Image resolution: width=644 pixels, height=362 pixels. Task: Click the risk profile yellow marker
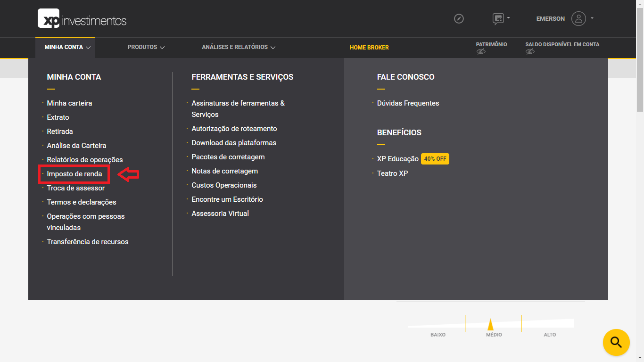(x=490, y=324)
